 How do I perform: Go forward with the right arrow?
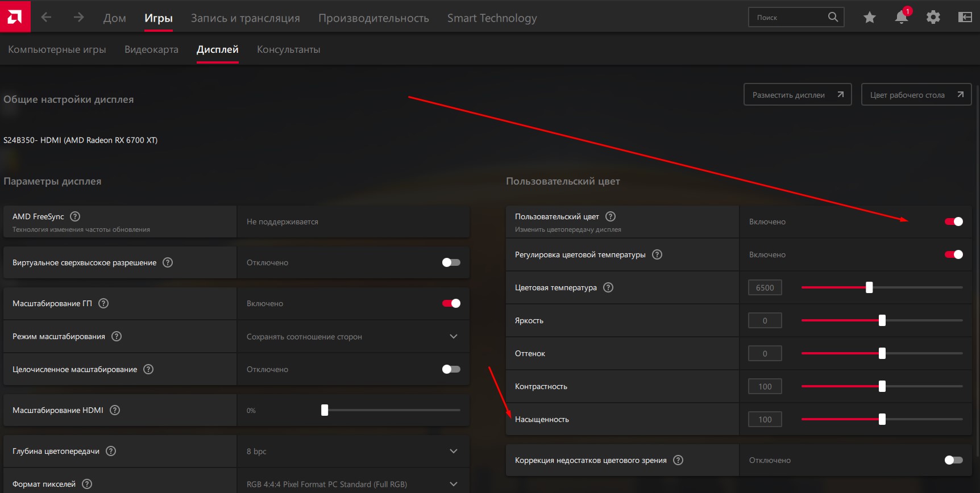(x=78, y=17)
